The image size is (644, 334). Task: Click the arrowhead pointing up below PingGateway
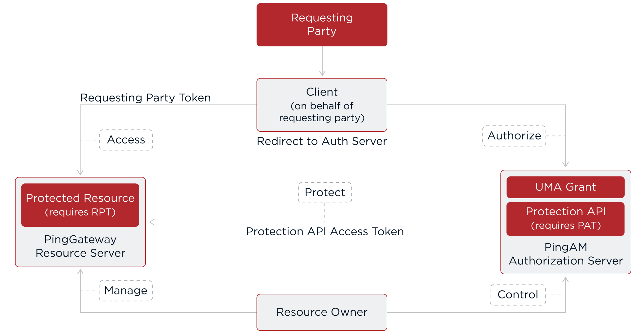click(80, 272)
